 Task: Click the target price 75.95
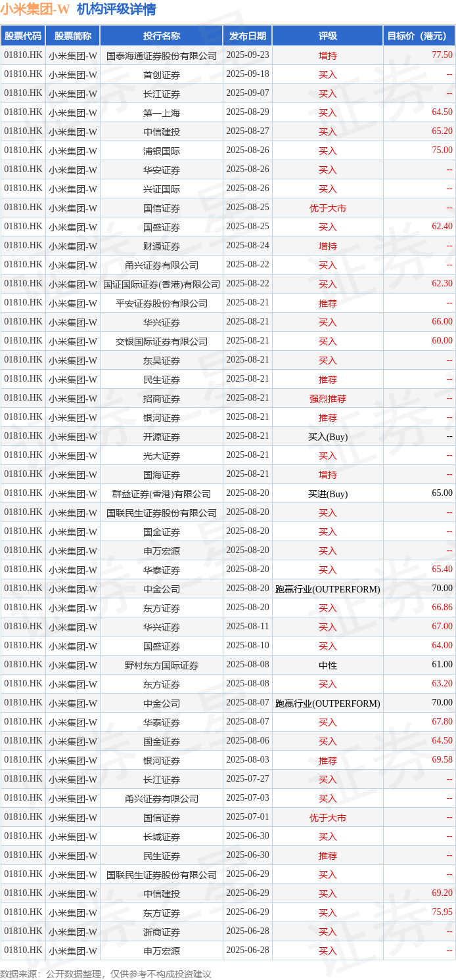coord(442,912)
